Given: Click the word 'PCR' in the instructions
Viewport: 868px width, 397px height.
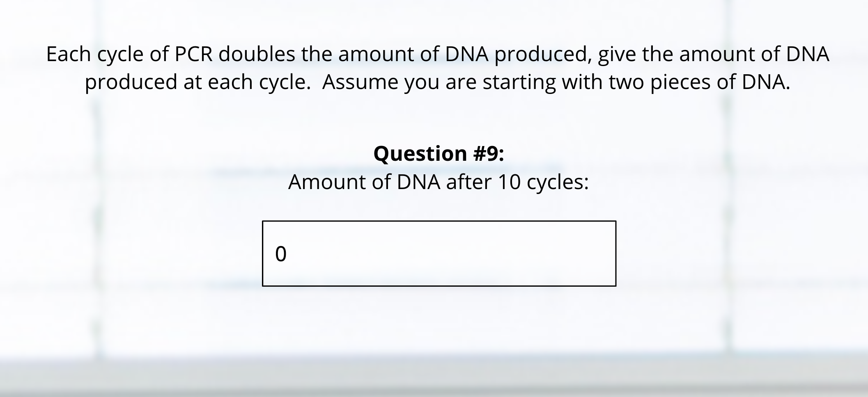Looking at the screenshot, I should click(194, 54).
